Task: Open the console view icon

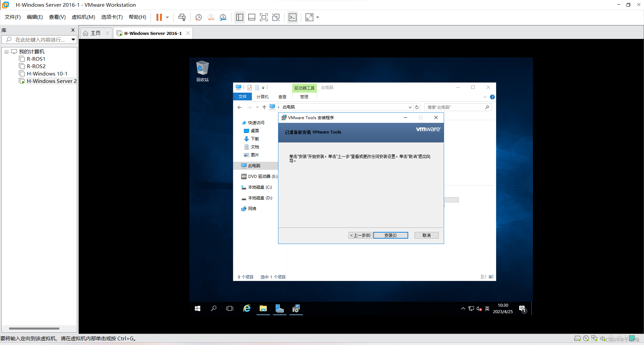Action: [292, 17]
